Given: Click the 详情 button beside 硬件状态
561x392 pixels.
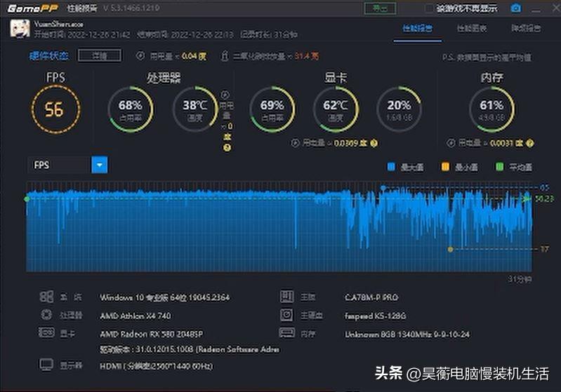Looking at the screenshot, I should coord(100,55).
